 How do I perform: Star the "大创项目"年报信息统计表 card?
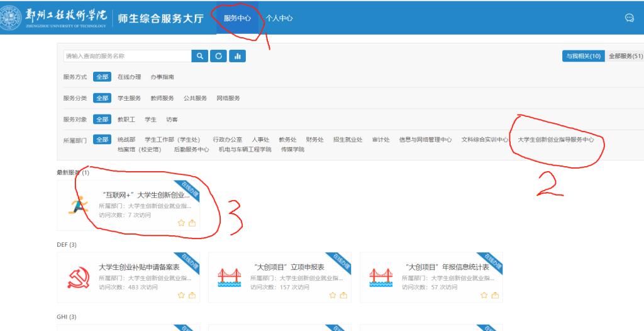484,295
